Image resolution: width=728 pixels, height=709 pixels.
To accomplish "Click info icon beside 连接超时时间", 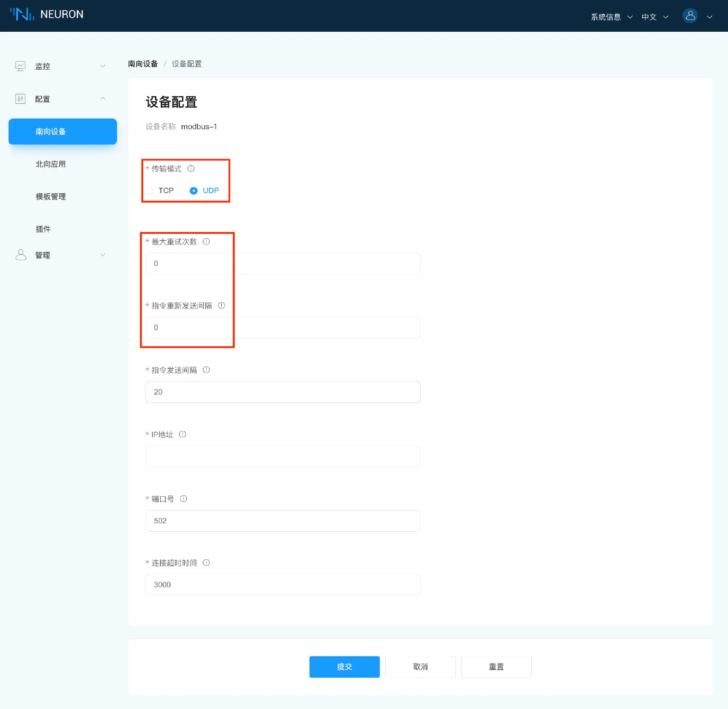I will point(206,563).
